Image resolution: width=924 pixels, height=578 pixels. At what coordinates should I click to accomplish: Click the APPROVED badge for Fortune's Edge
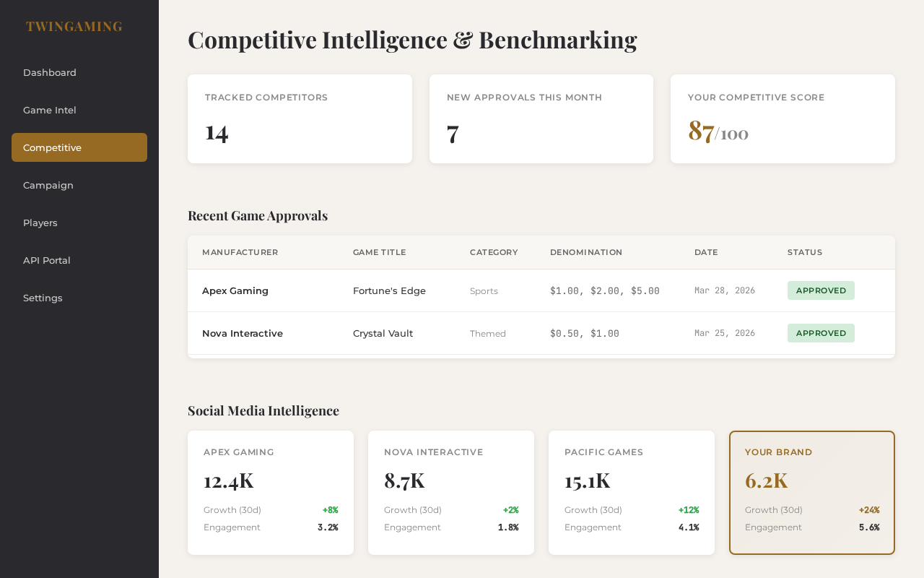point(821,290)
